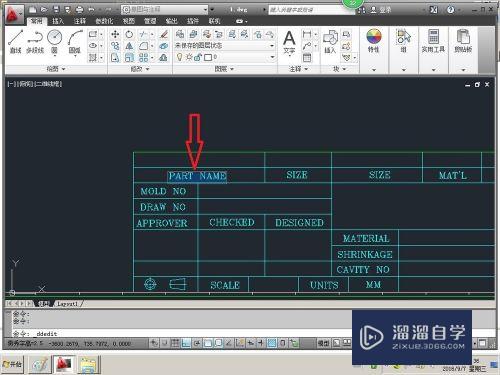
Task: Open the workspace selector dropdown
Action: point(164,10)
